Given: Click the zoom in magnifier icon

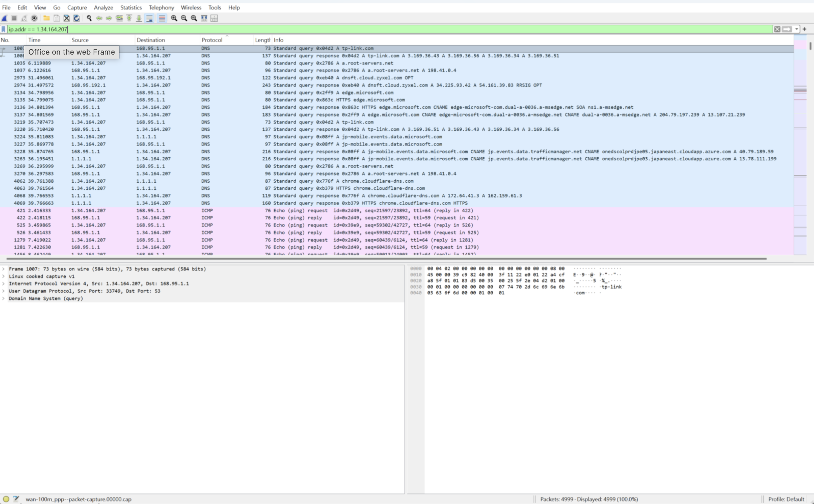Looking at the screenshot, I should pyautogui.click(x=174, y=18).
